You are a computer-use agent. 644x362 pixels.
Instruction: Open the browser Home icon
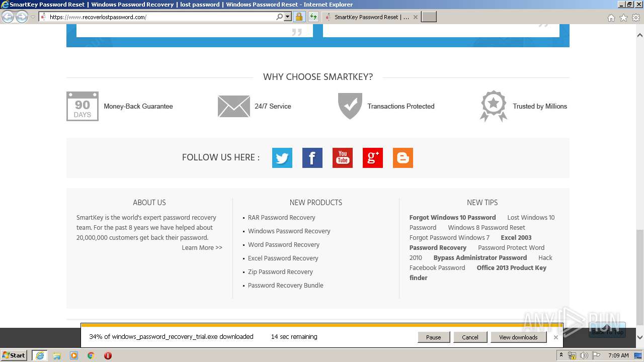point(611,18)
